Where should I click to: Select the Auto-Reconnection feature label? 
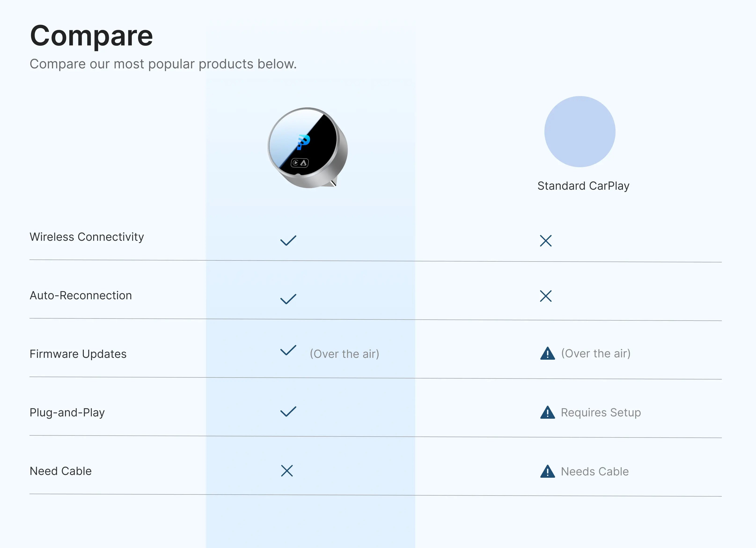[81, 296]
